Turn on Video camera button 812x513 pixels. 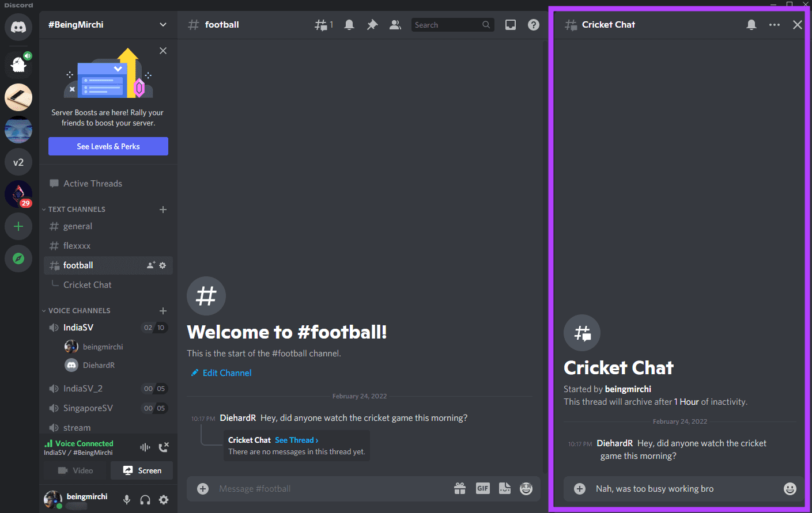pyautogui.click(x=75, y=470)
